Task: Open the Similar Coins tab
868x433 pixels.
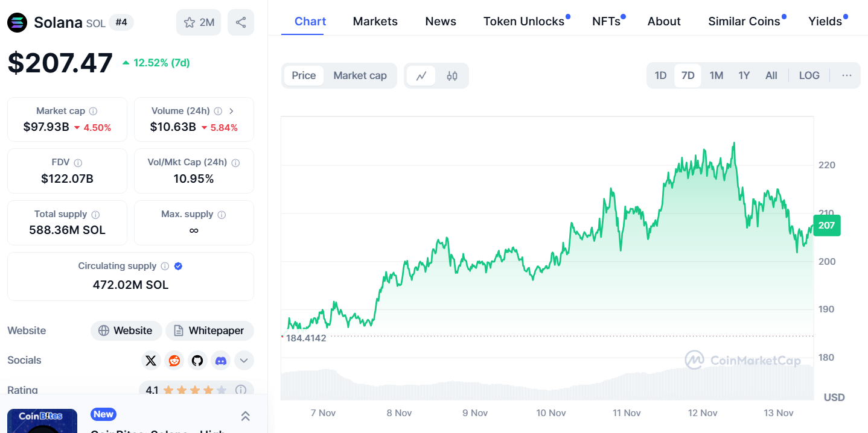Action: (744, 21)
